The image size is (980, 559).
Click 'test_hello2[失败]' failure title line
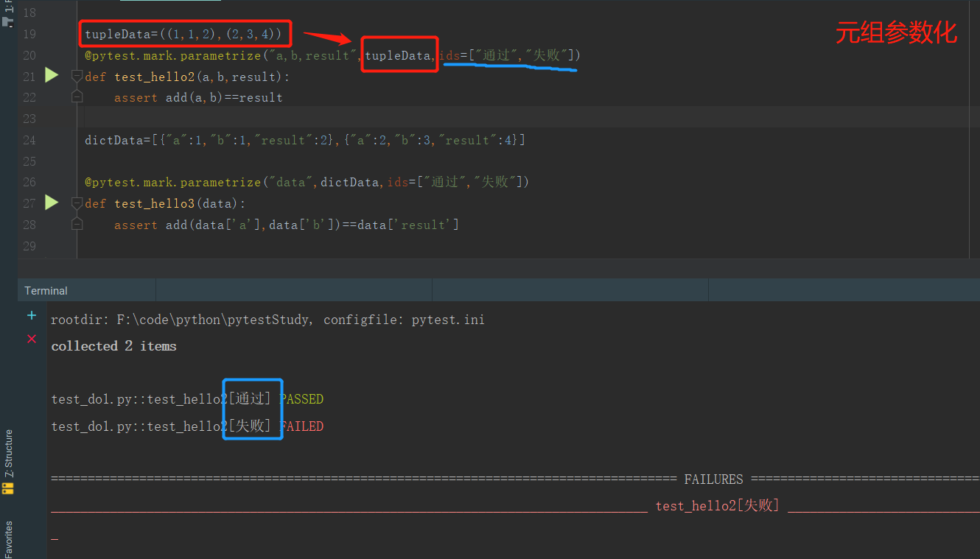point(717,505)
